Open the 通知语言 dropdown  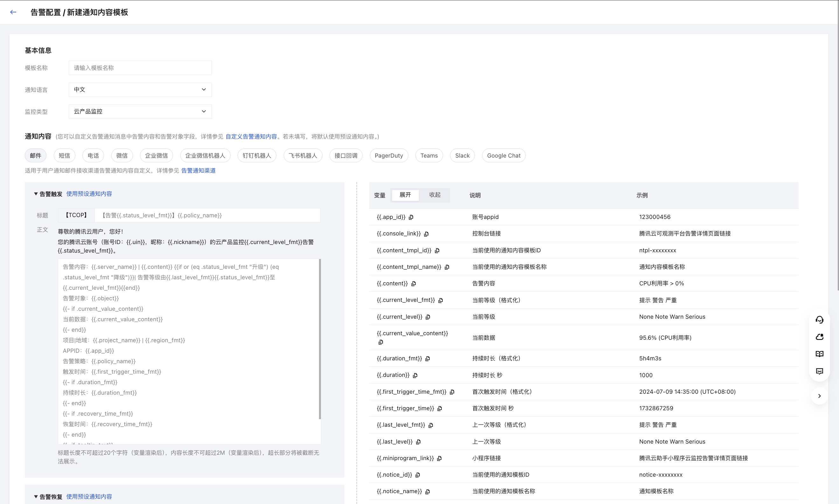tap(140, 90)
